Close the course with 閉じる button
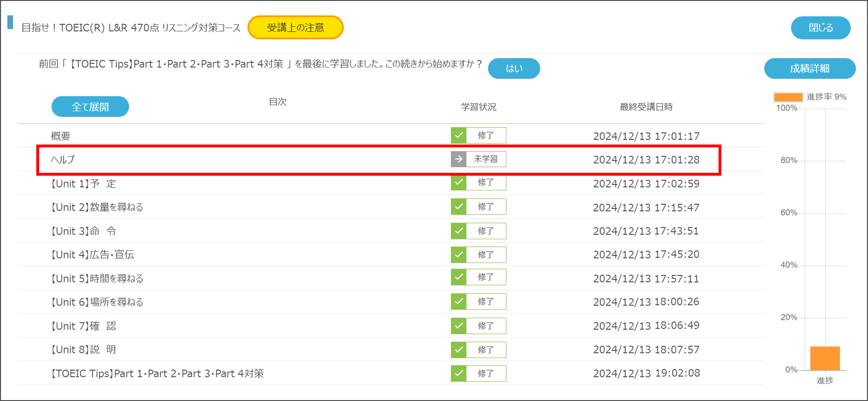This screenshot has height=401, width=868. (820, 28)
